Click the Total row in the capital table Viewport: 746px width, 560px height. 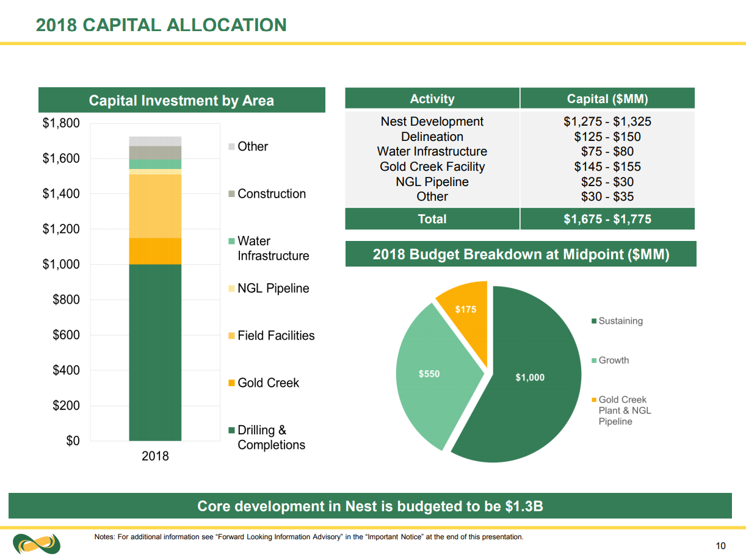(520, 219)
